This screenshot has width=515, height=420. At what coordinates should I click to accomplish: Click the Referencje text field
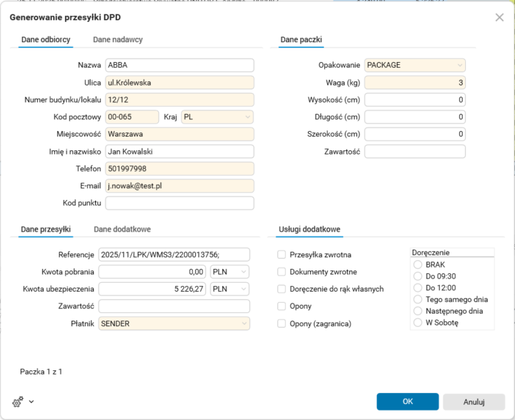click(x=174, y=254)
